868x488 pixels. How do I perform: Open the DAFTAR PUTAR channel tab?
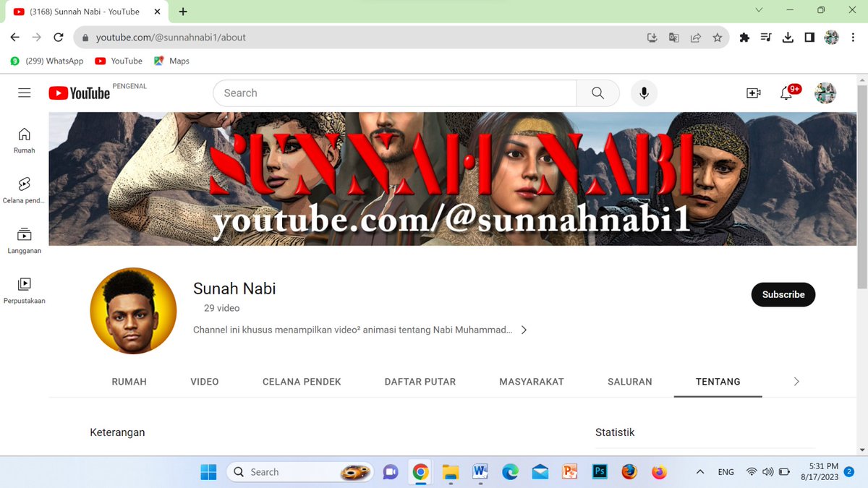tap(420, 382)
